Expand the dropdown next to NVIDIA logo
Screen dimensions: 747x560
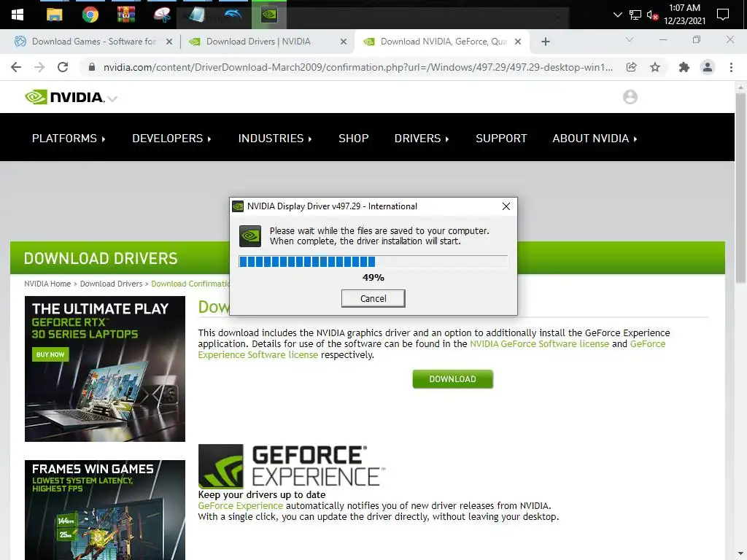click(113, 99)
